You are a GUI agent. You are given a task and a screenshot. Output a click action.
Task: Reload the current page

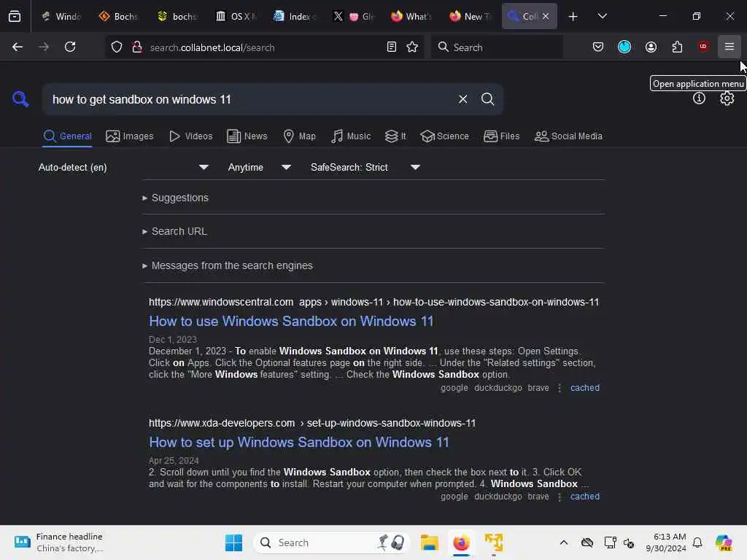[x=70, y=47]
